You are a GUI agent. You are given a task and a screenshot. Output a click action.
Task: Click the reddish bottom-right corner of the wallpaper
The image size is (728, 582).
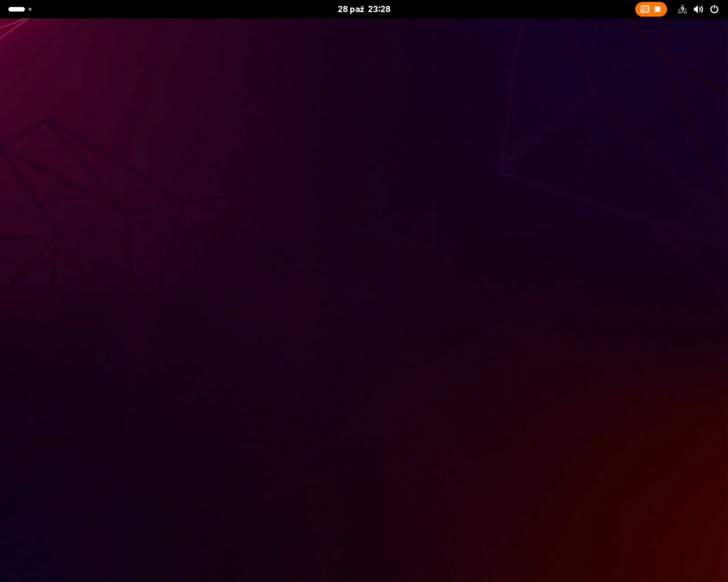tap(701, 559)
